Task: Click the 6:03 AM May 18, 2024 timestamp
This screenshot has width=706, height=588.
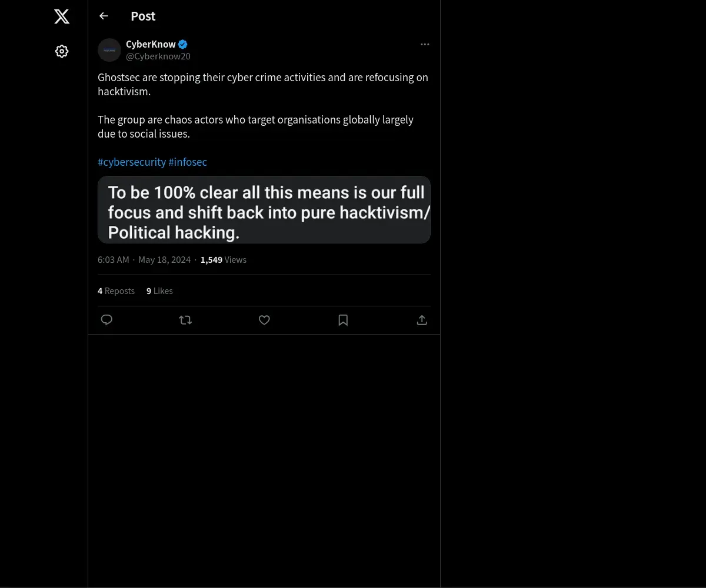Action: [144, 259]
